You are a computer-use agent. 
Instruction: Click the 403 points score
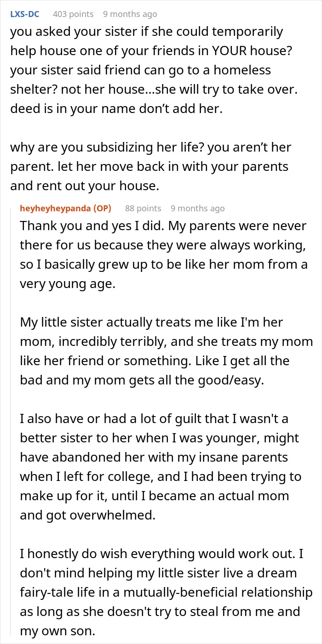pos(73,14)
